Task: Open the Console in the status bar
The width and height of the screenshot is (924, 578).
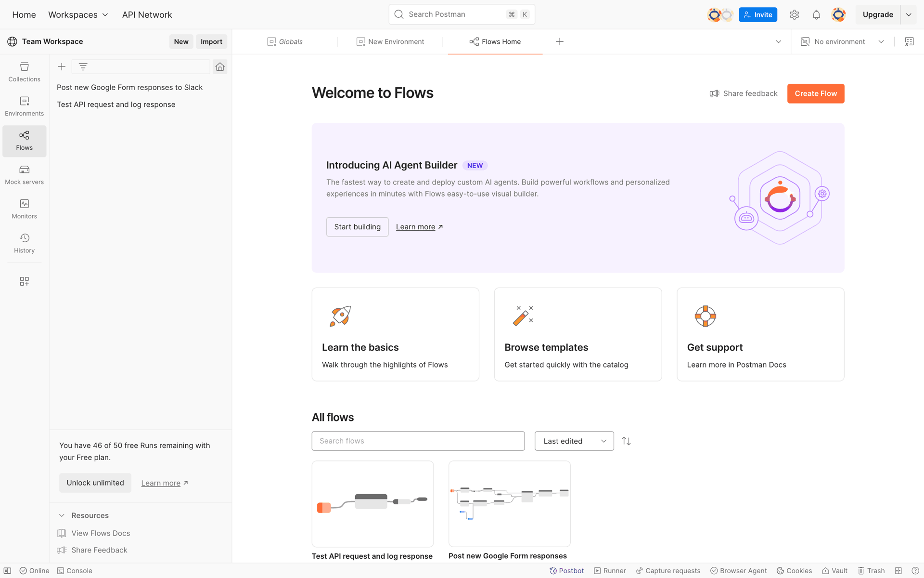Action: [75, 571]
